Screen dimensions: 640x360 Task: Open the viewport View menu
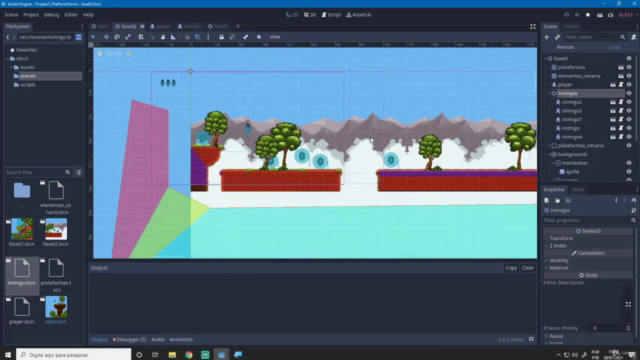[x=275, y=37]
